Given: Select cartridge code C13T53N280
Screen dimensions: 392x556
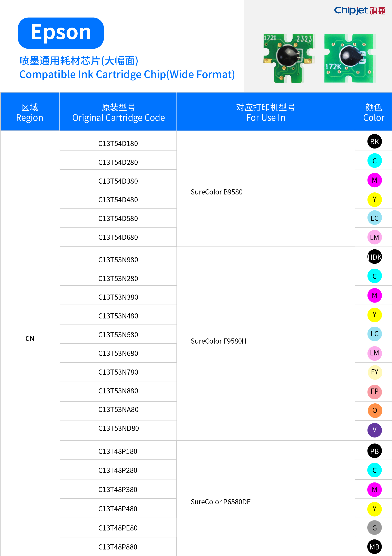Looking at the screenshot, I should point(118,278).
